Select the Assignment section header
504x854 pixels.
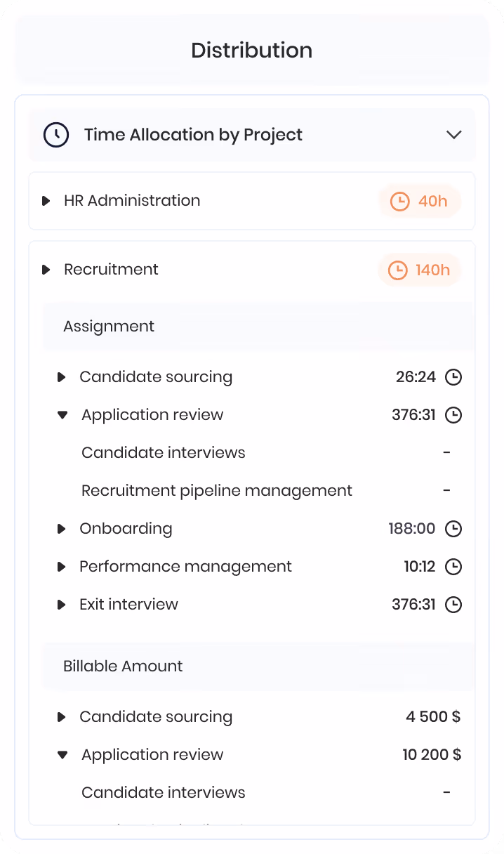pyautogui.click(x=258, y=327)
